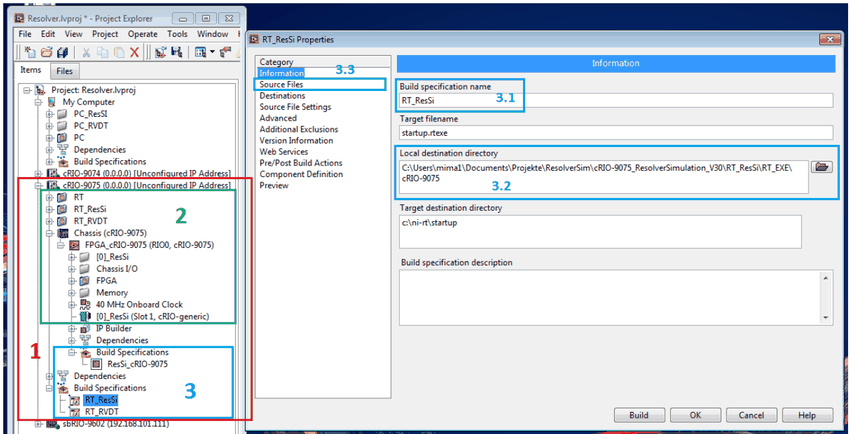Switch to the Items tab
The width and height of the screenshot is (852, 434).
[31, 70]
